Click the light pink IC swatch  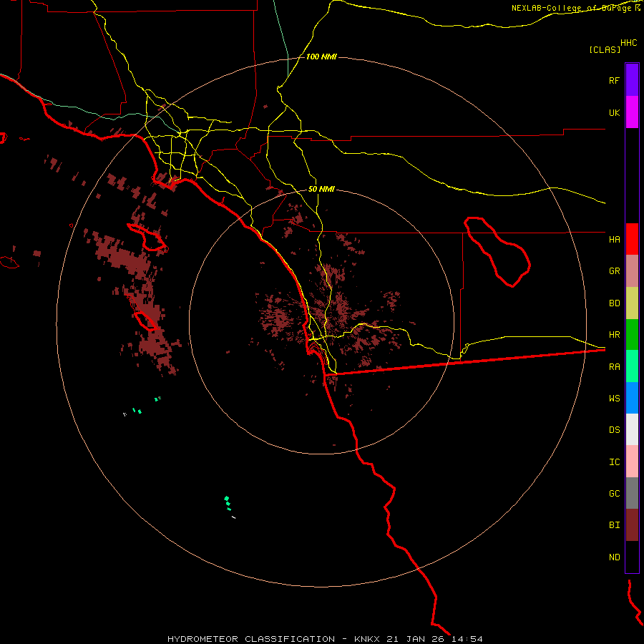pos(632,462)
